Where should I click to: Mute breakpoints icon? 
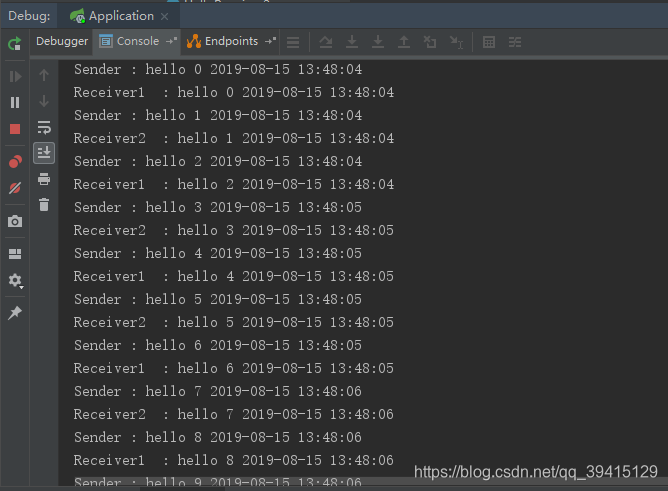coord(15,188)
